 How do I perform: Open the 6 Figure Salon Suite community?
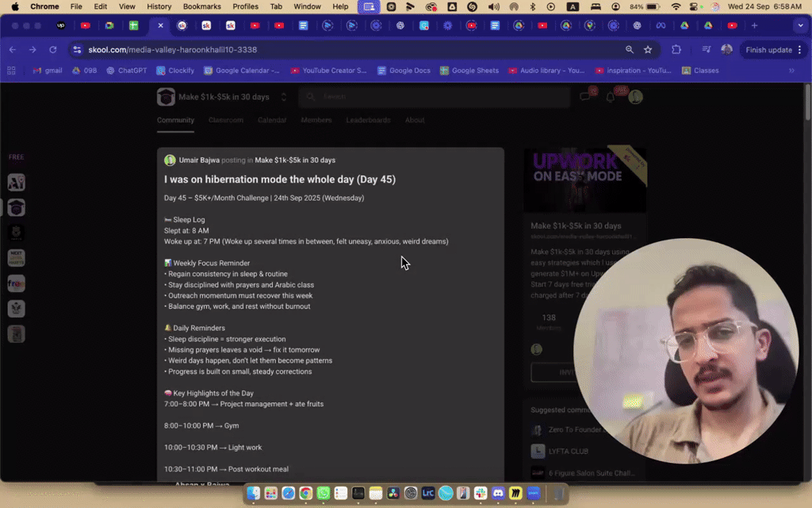click(x=583, y=473)
